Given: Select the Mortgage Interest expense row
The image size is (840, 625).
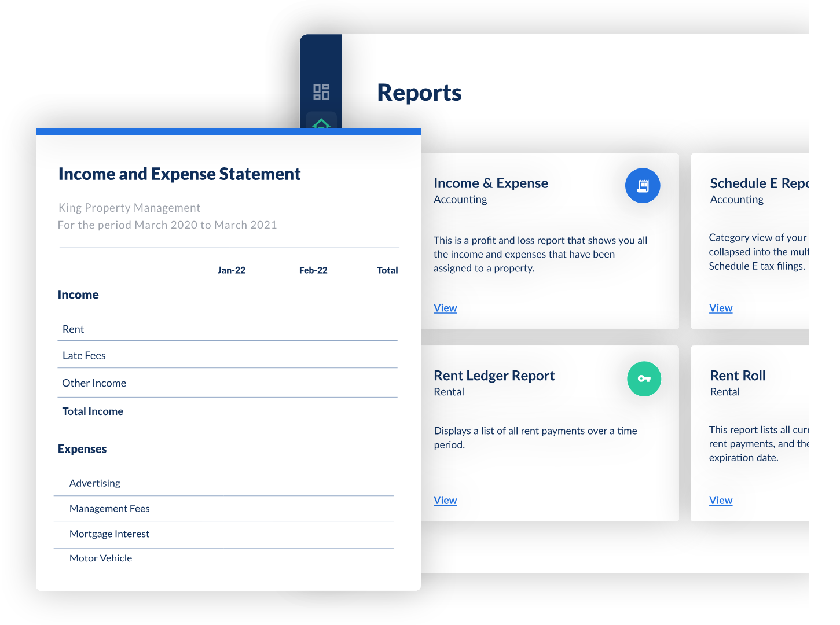Looking at the screenshot, I should point(109,534).
